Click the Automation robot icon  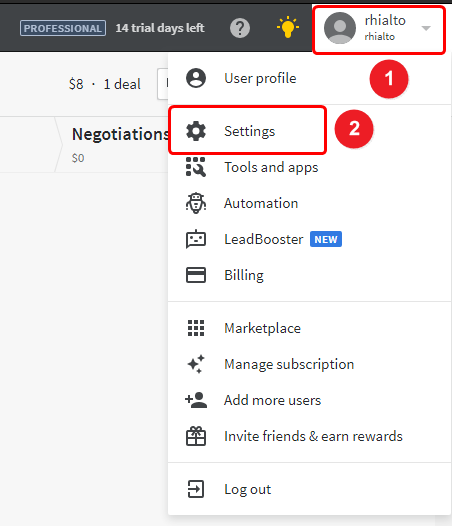[196, 203]
